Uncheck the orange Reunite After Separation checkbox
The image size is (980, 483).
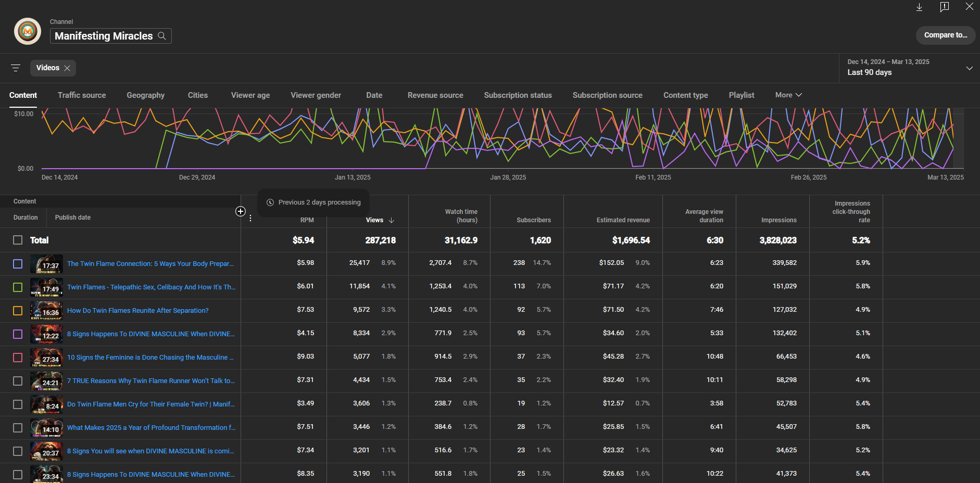18,311
